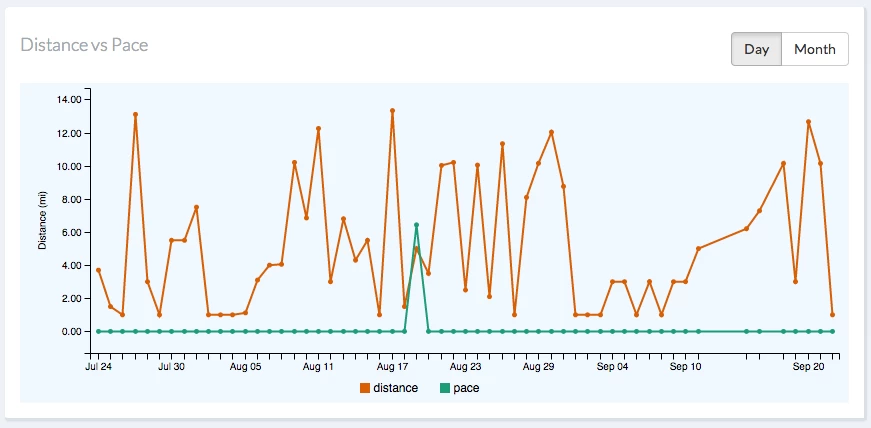This screenshot has width=871, height=428.
Task: Click the Aug 17 axis label
Action: 392,367
